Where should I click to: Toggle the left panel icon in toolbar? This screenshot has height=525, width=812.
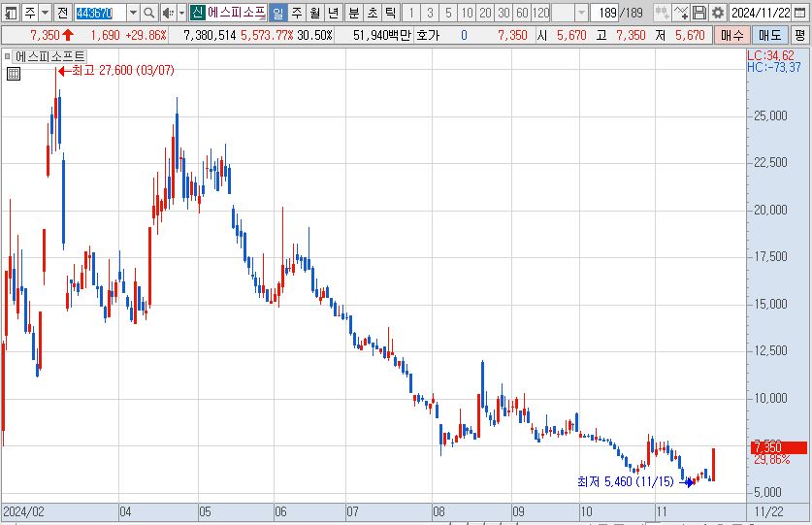11,13
